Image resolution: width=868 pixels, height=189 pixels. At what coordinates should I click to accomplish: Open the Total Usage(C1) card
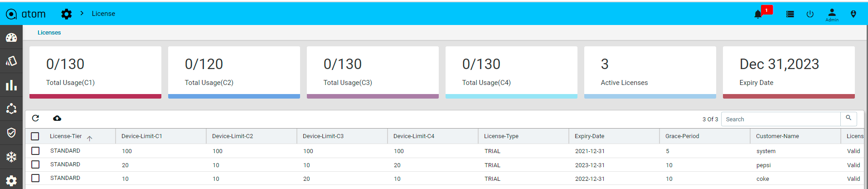[95, 72]
